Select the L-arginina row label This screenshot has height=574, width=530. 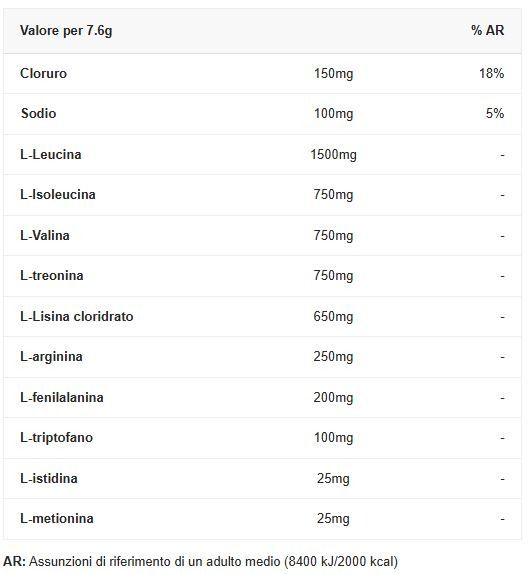[51, 357]
